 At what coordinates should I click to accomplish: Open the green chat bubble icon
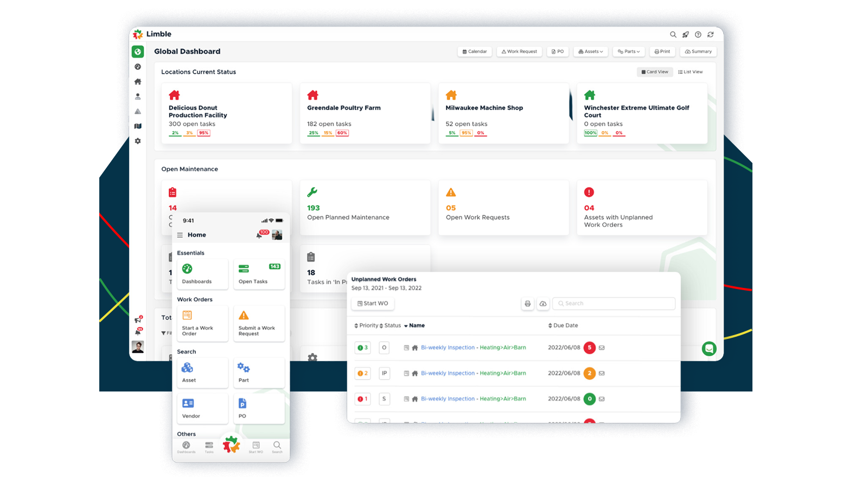(709, 349)
